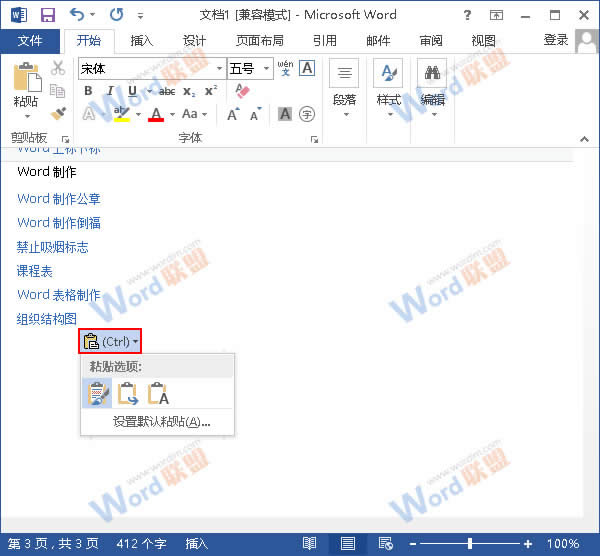Click 100% zoom level indicator
The image size is (600, 556).
[x=563, y=543]
